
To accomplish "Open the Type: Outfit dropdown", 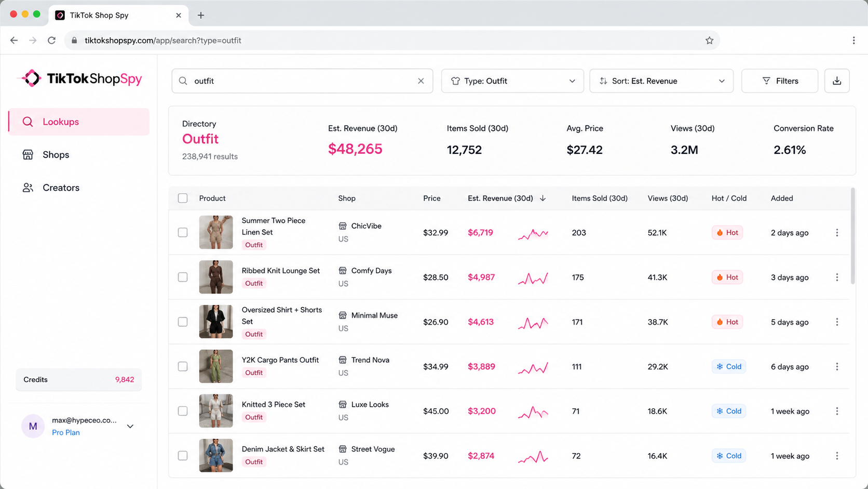I will (x=512, y=81).
